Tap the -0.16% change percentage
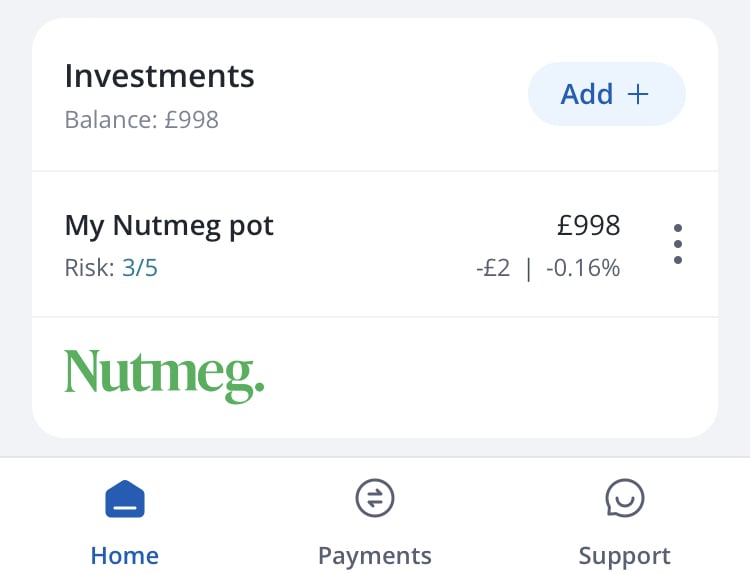The height and width of the screenshot is (574, 750). 583,268
